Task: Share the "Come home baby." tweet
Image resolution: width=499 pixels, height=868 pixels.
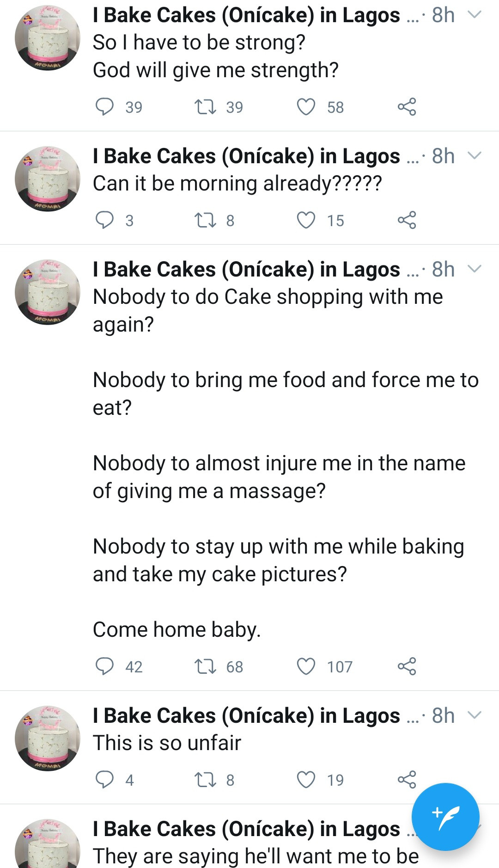Action: pos(407,666)
